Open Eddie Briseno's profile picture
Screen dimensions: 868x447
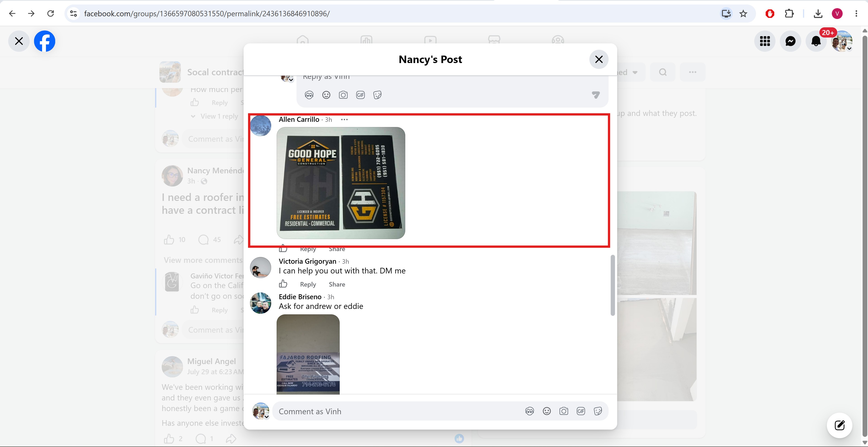261,303
